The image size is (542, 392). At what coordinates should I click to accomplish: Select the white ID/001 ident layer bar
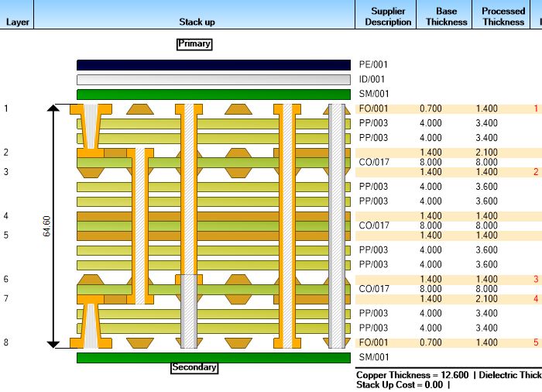coord(214,80)
